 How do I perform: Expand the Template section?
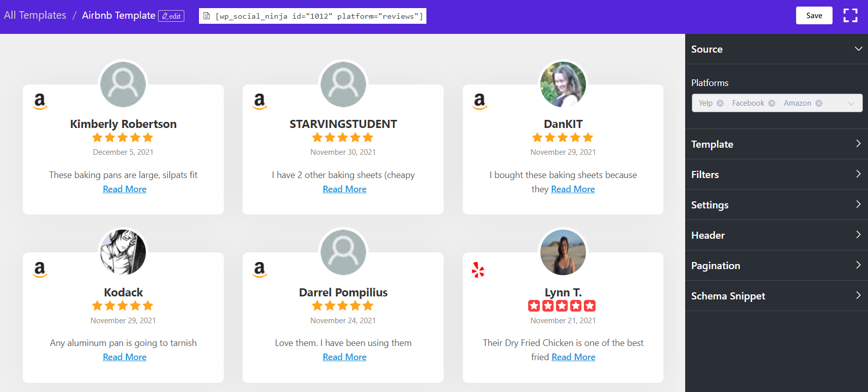(x=858, y=144)
